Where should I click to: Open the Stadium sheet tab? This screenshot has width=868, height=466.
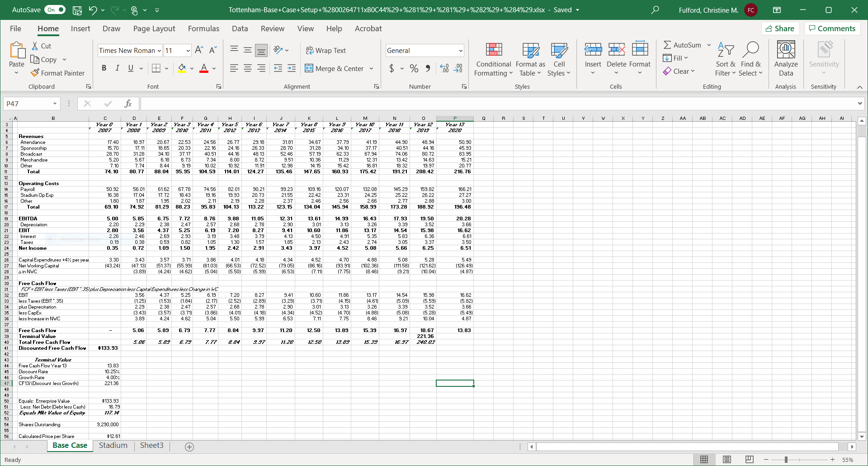pos(113,446)
